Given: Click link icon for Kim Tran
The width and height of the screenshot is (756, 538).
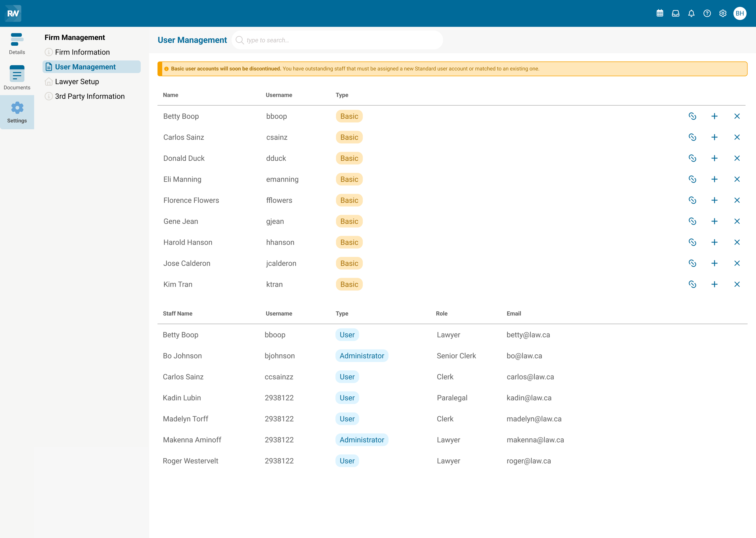Looking at the screenshot, I should 692,284.
